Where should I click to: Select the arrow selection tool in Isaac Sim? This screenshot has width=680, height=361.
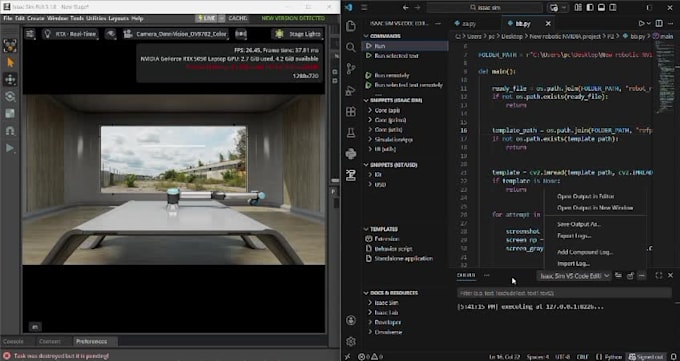pyautogui.click(x=10, y=62)
